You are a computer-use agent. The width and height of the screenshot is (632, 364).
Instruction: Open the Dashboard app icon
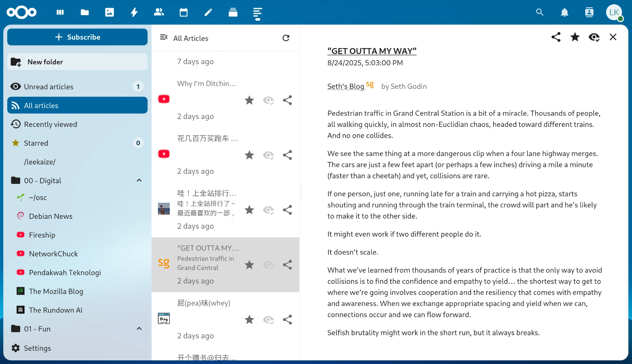pos(60,13)
